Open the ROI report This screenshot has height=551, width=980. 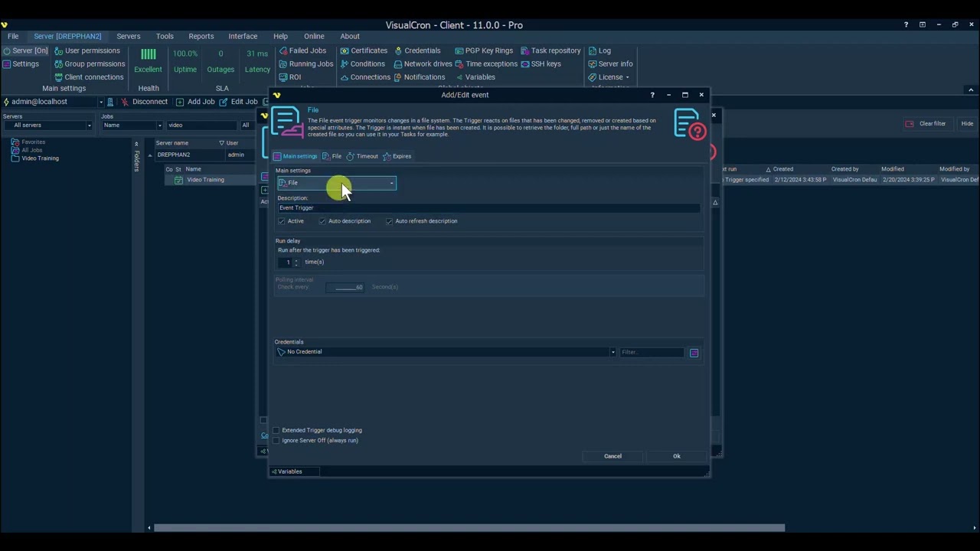pos(290,77)
